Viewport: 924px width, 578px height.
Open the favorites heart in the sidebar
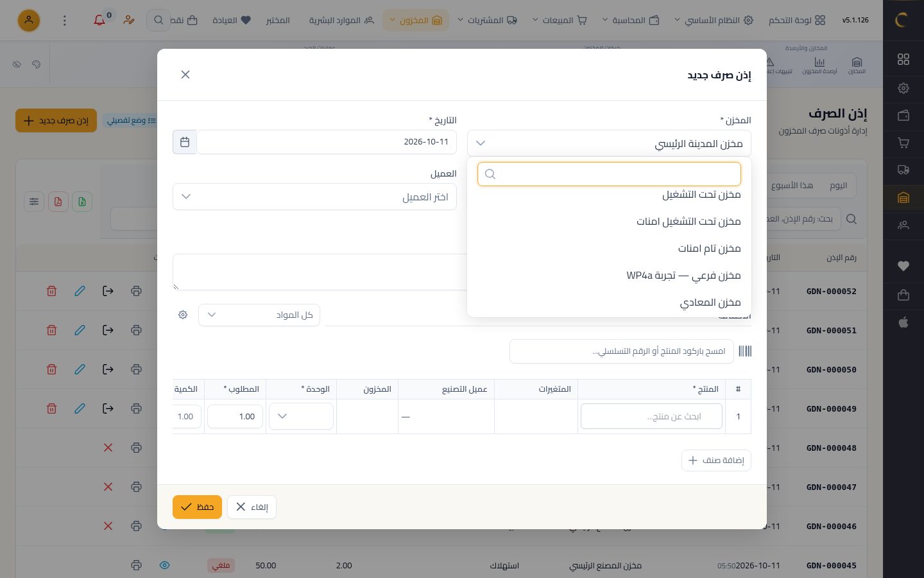tap(903, 266)
